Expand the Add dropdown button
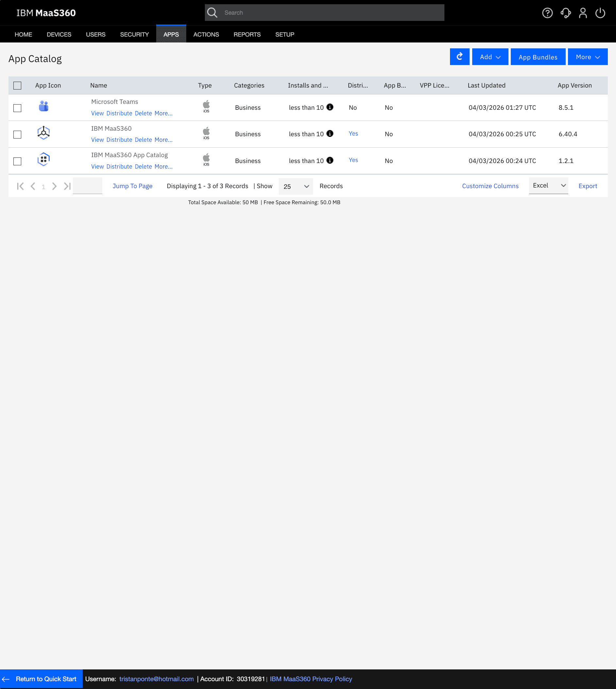 tap(490, 57)
